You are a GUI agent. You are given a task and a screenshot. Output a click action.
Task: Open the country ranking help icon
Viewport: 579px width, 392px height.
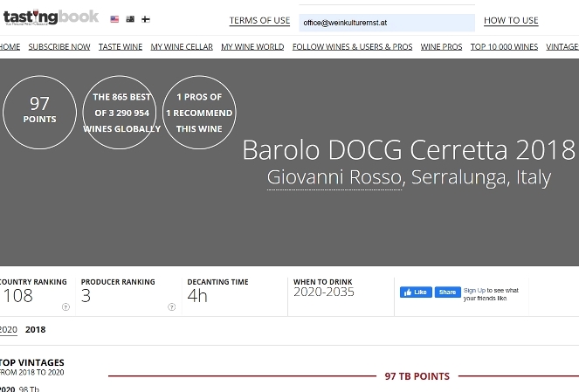point(65,306)
